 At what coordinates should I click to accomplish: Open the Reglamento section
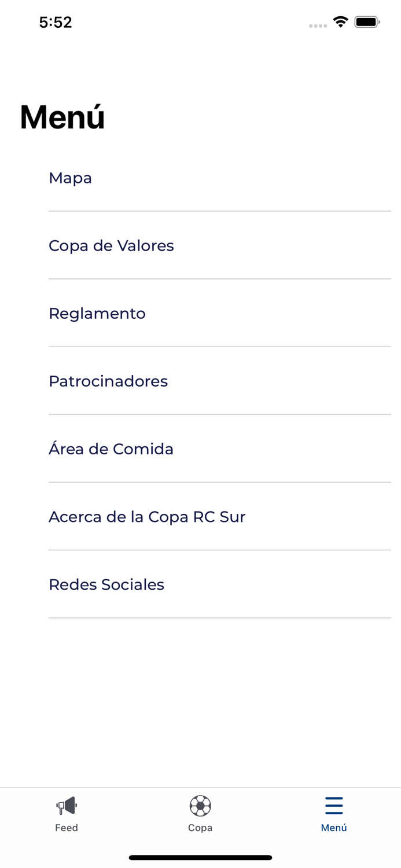point(97,314)
